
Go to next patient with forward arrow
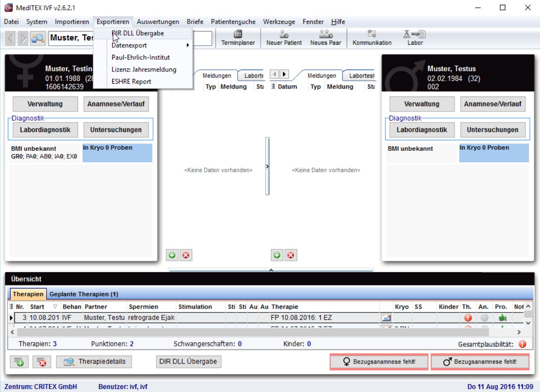point(23,39)
